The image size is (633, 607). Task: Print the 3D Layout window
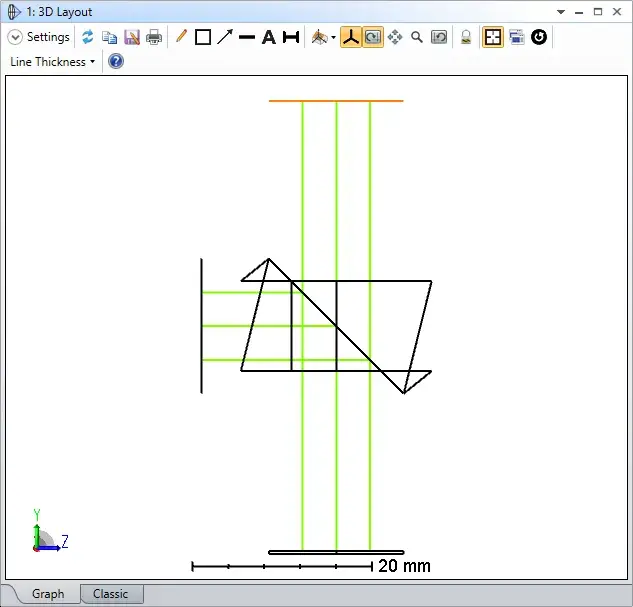[154, 37]
